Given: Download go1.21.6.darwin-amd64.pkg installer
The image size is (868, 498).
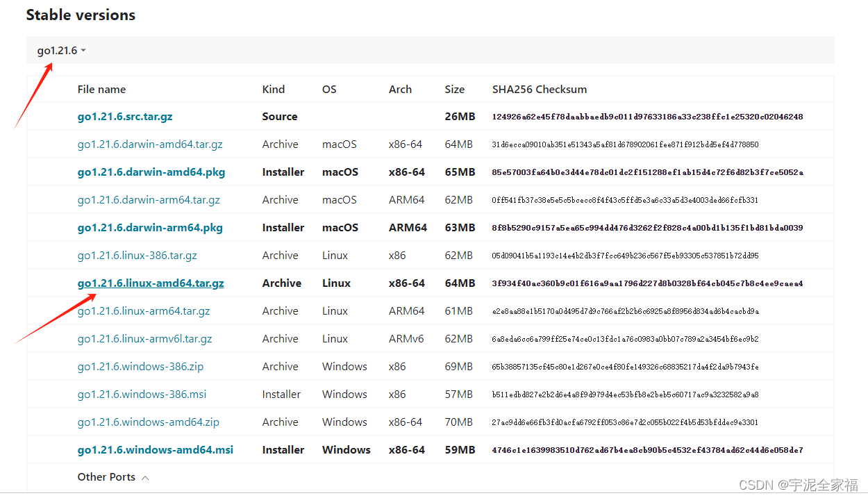Looking at the screenshot, I should 151,172.
